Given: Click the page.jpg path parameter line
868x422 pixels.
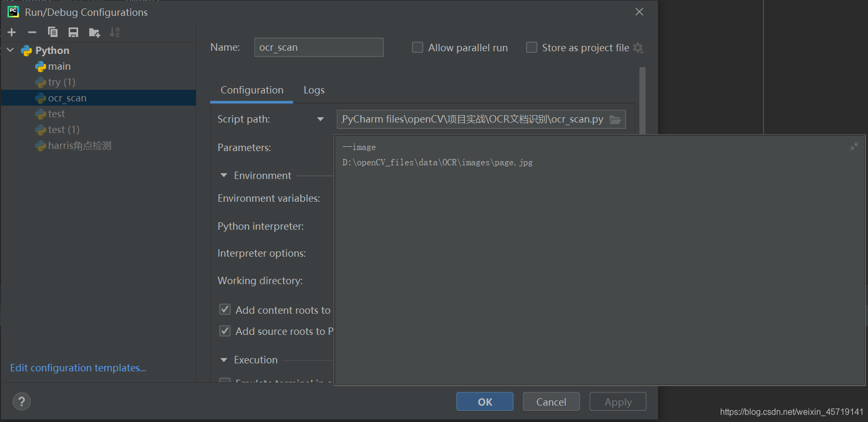Looking at the screenshot, I should [x=437, y=163].
